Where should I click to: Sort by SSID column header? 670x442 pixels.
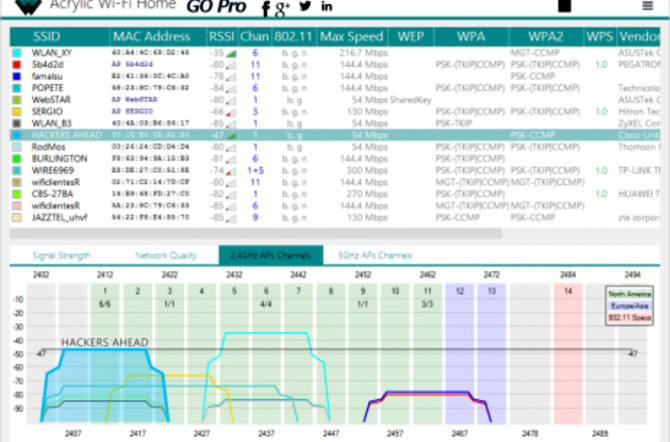click(47, 37)
